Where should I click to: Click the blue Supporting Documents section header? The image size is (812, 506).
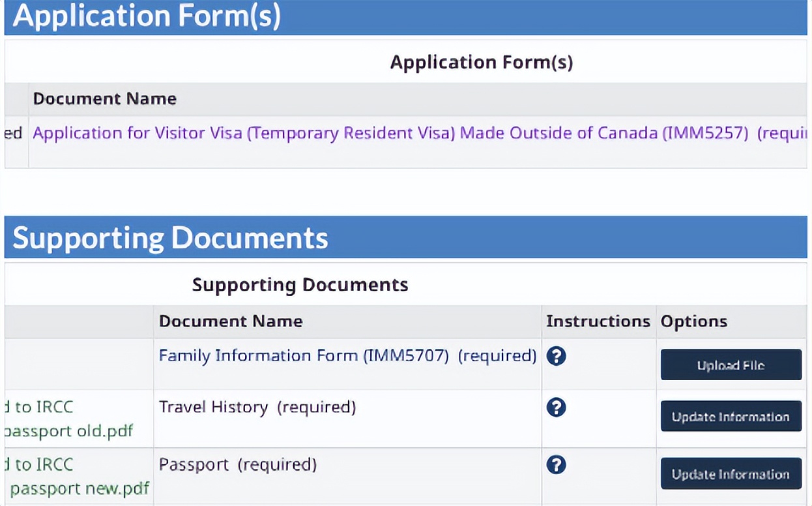(x=170, y=238)
